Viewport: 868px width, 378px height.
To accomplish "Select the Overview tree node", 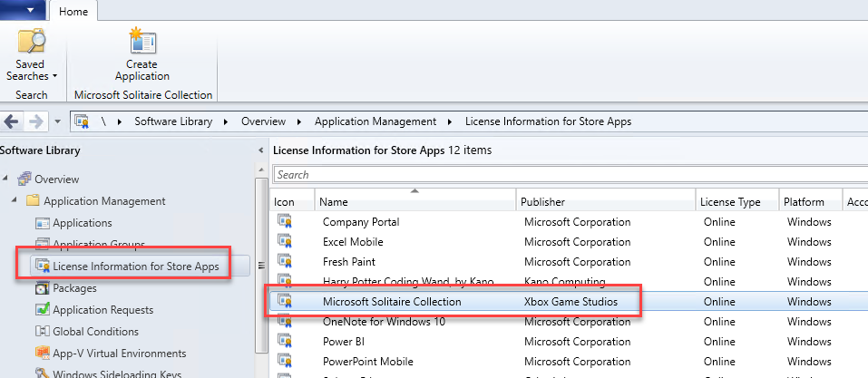I will 56,179.
